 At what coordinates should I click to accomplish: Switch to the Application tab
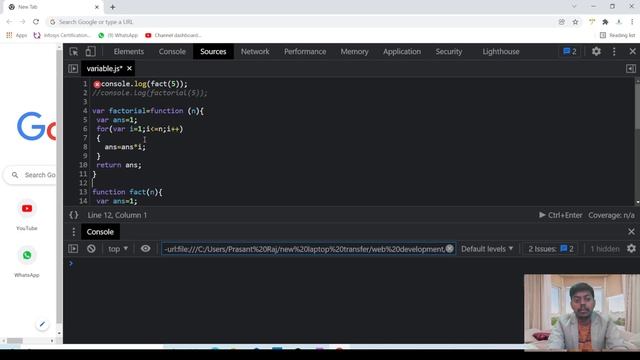[402, 51]
